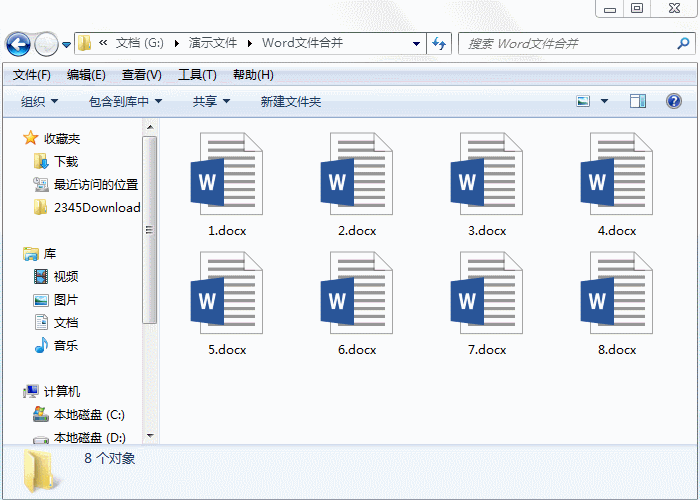Viewport: 700px width, 500px height.
Task: Expand the 包含到库中 dropdown
Action: [x=158, y=101]
